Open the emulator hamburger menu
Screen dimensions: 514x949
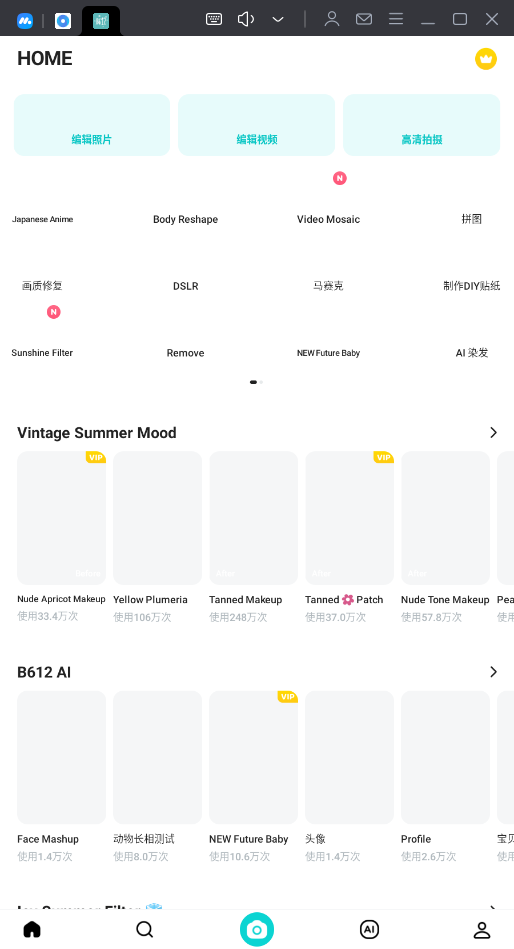click(396, 19)
